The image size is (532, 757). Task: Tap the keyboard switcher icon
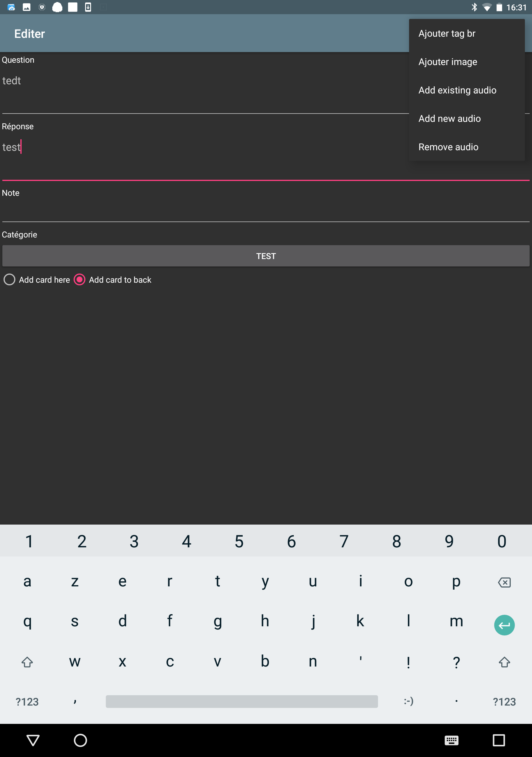pos(451,740)
